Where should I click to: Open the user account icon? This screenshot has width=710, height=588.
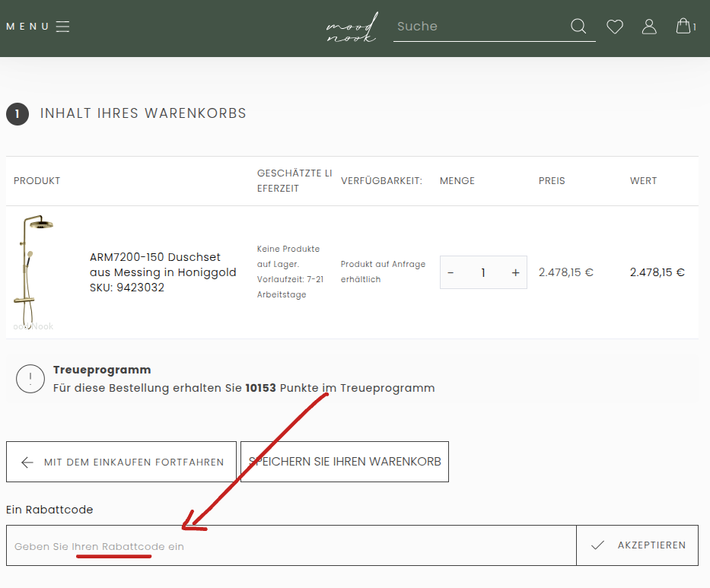[649, 27]
